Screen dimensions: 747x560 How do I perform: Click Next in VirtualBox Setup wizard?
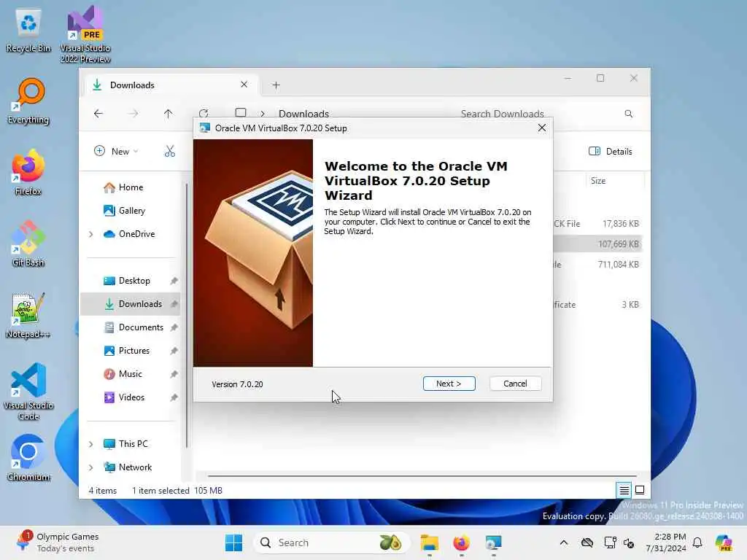pos(449,384)
